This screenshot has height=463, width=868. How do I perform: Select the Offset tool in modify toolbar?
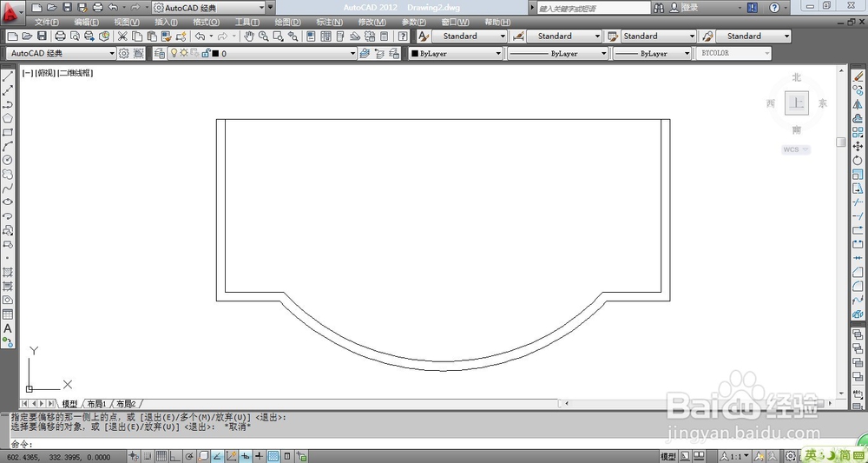click(858, 118)
